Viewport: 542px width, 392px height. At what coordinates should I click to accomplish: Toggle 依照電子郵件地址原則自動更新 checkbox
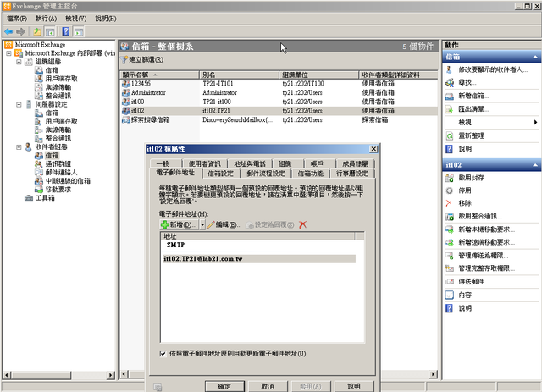pyautogui.click(x=163, y=353)
